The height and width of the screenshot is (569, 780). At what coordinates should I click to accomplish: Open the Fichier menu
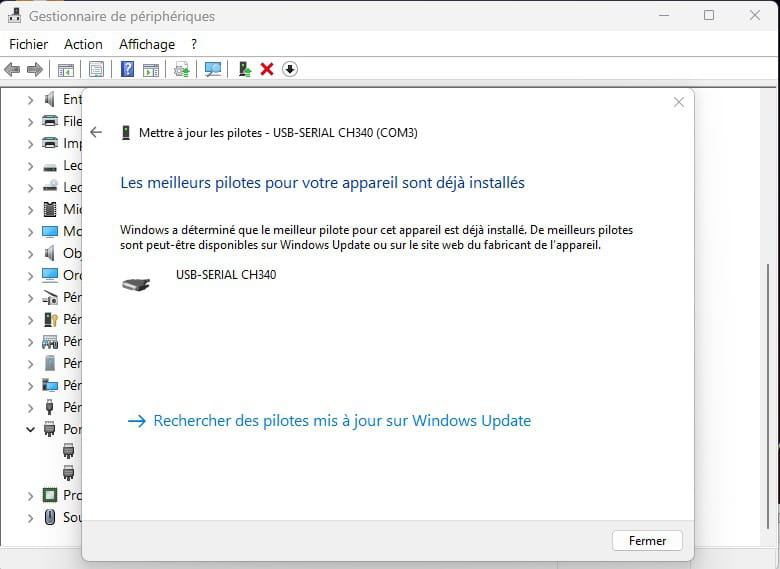pyautogui.click(x=28, y=44)
